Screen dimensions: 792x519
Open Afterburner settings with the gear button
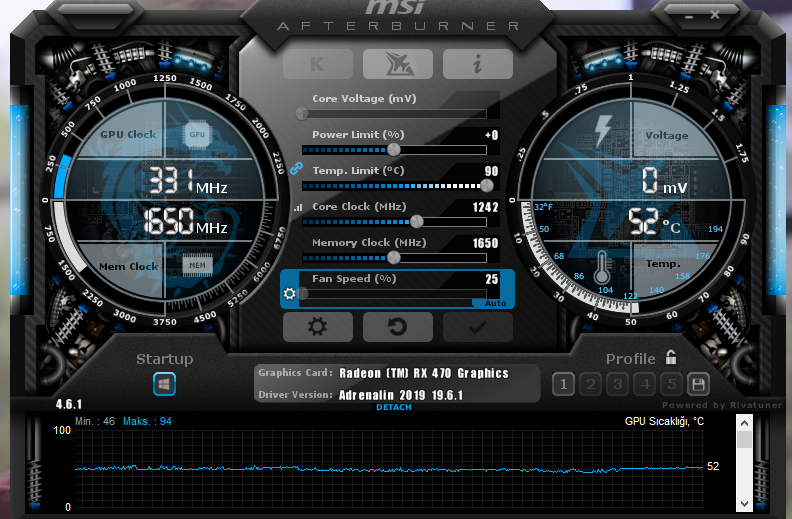(317, 326)
